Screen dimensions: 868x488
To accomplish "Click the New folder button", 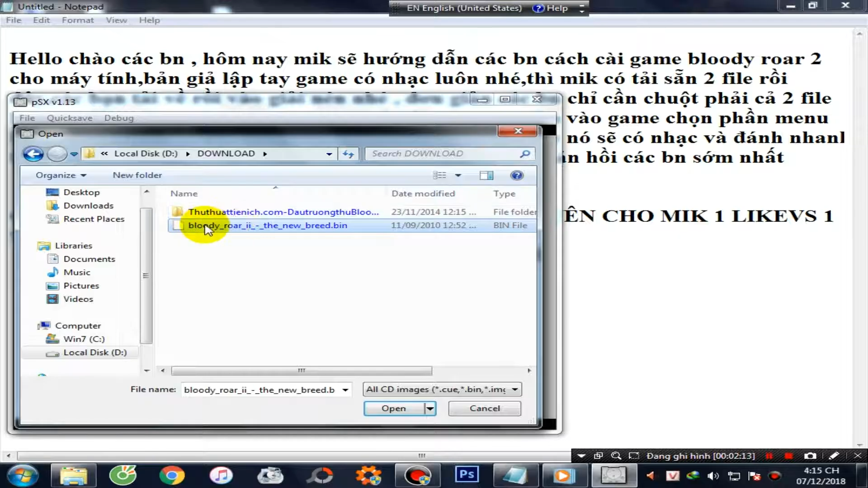I will tap(137, 175).
